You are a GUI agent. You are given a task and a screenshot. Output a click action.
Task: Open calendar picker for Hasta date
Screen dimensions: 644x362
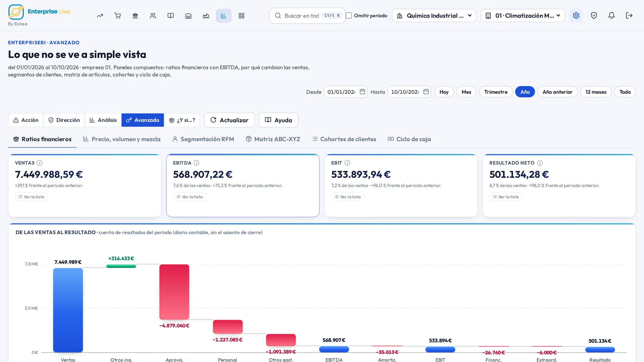pos(426,92)
